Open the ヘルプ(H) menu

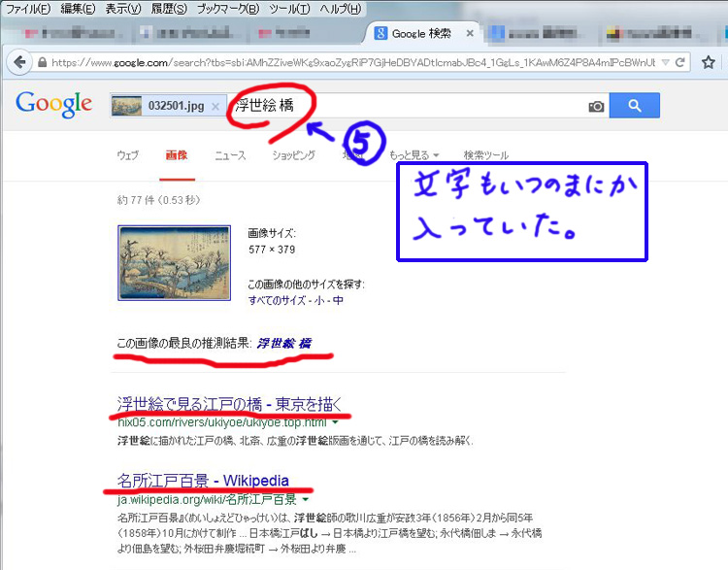(341, 9)
